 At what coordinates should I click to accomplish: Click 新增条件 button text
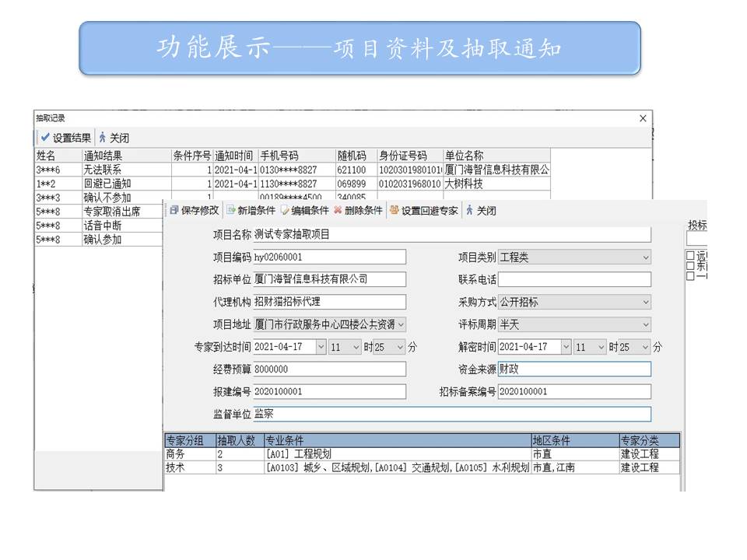[256, 211]
